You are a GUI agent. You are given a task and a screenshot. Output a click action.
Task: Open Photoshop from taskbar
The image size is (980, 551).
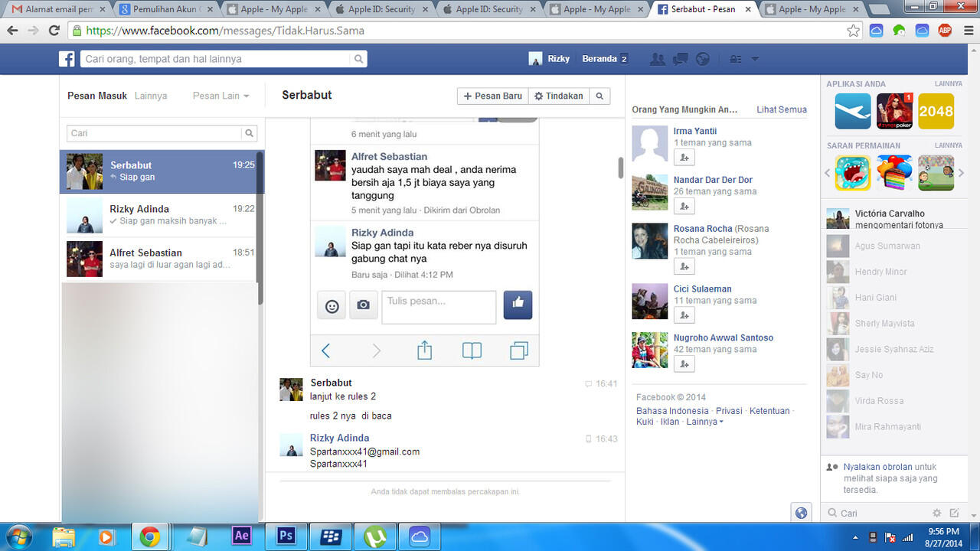pyautogui.click(x=286, y=536)
